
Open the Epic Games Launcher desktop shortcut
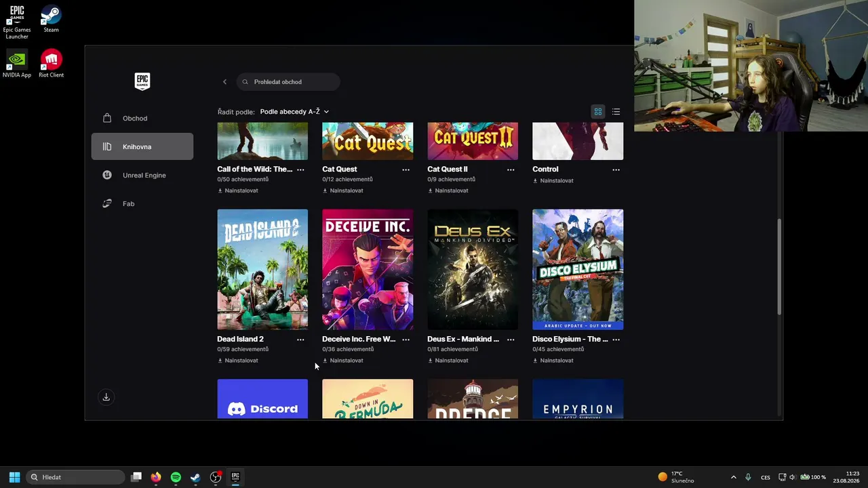click(x=17, y=22)
